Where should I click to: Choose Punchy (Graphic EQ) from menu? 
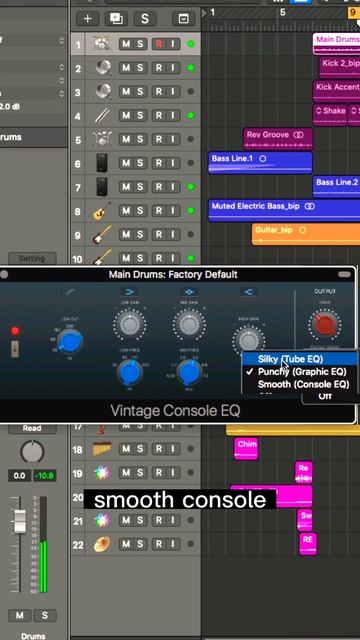(x=300, y=372)
